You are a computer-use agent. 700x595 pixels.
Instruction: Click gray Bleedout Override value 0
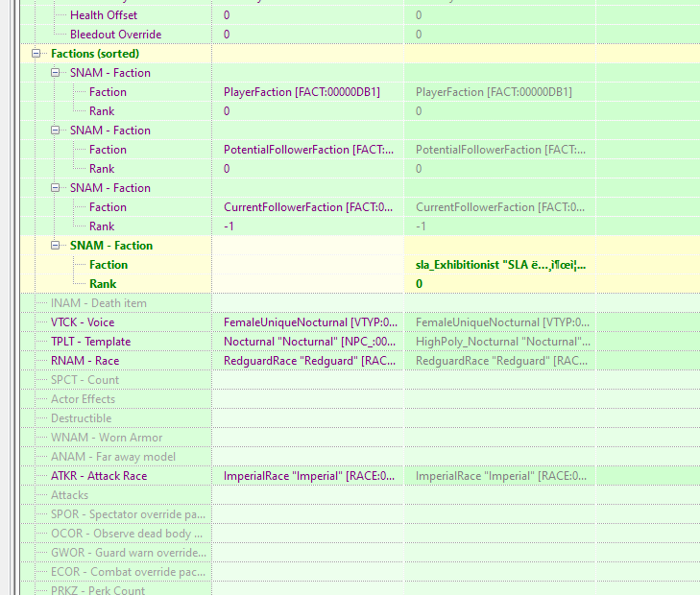coord(419,35)
